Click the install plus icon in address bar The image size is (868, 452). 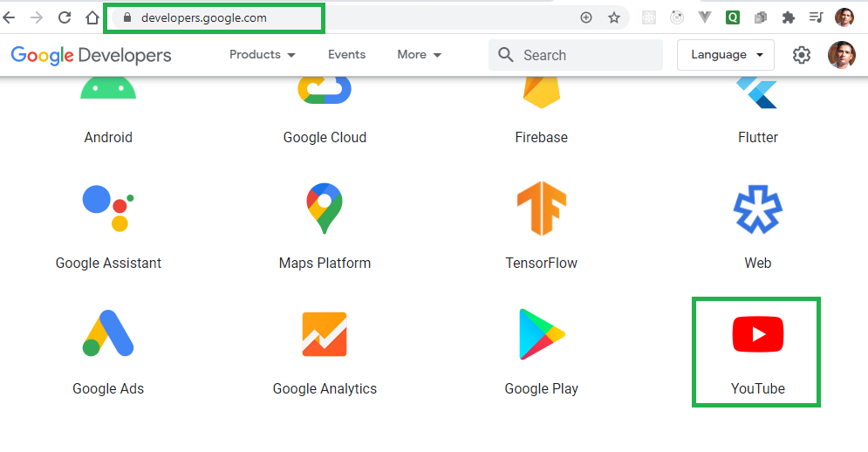pyautogui.click(x=586, y=17)
